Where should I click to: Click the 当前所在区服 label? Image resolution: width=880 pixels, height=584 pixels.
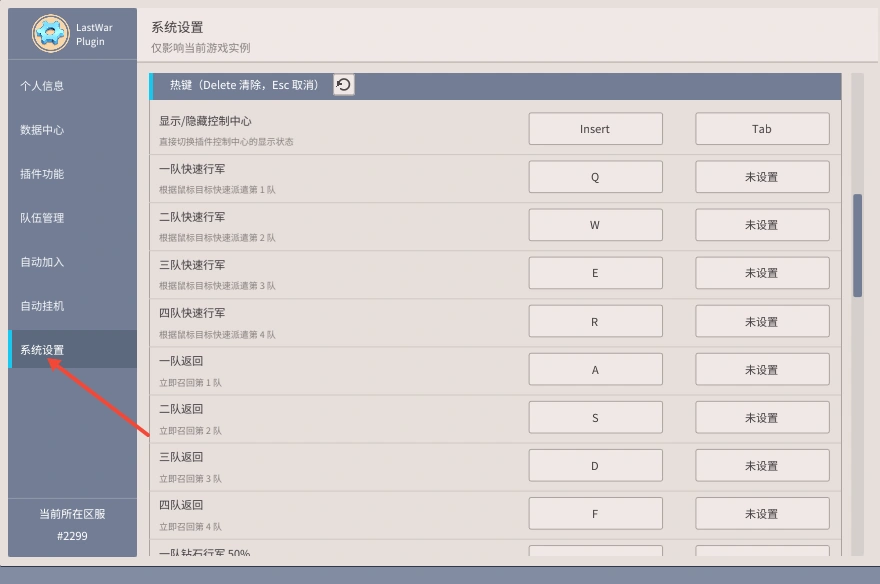tap(72, 514)
